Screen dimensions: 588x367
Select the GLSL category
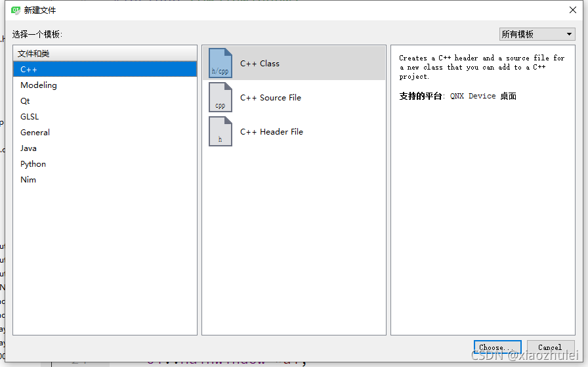pyautogui.click(x=105, y=117)
